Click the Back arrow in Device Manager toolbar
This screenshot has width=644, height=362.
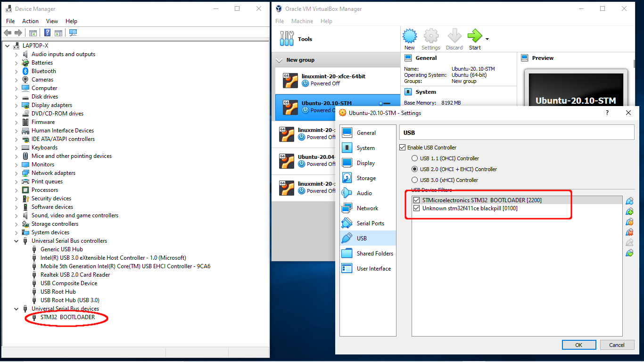[8, 33]
